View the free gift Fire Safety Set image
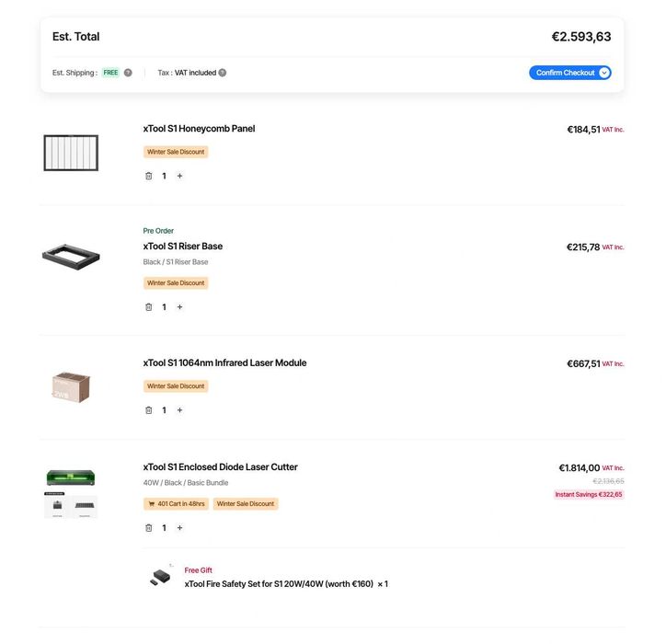 [161, 577]
